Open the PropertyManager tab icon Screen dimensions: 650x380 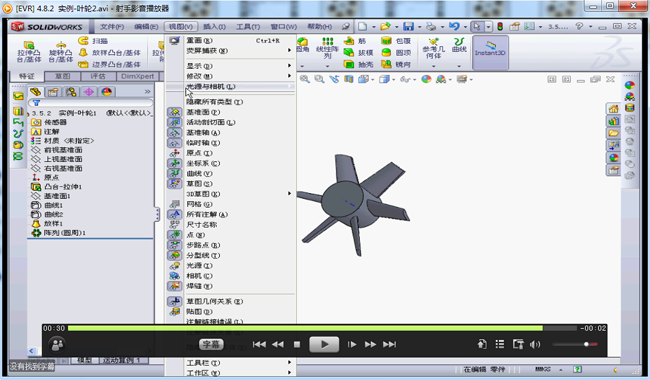pos(53,92)
